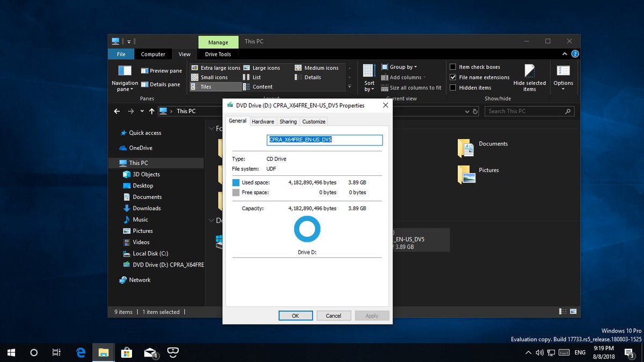The width and height of the screenshot is (644, 362).
Task: Collapse the ribbon with the chevron
Action: 564,54
